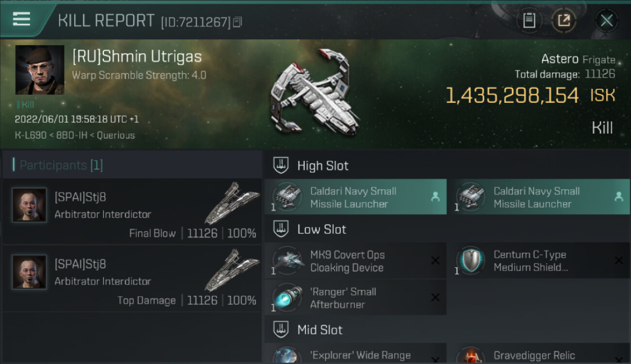The width and height of the screenshot is (631, 364).
Task: Click the K-L690 system location link
Action: (x=28, y=135)
